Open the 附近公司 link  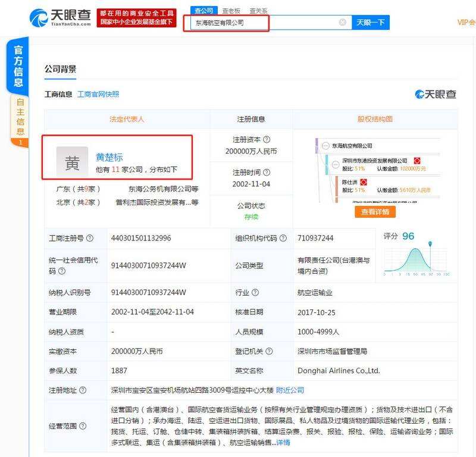click(290, 390)
